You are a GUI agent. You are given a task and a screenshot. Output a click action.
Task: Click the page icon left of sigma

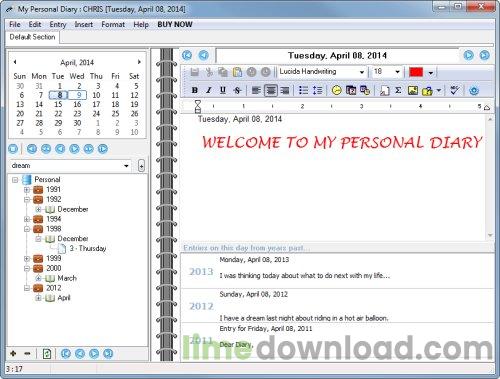coord(385,90)
